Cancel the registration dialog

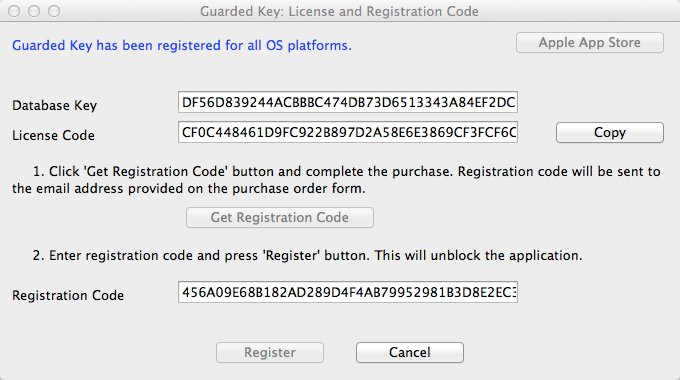pos(410,352)
